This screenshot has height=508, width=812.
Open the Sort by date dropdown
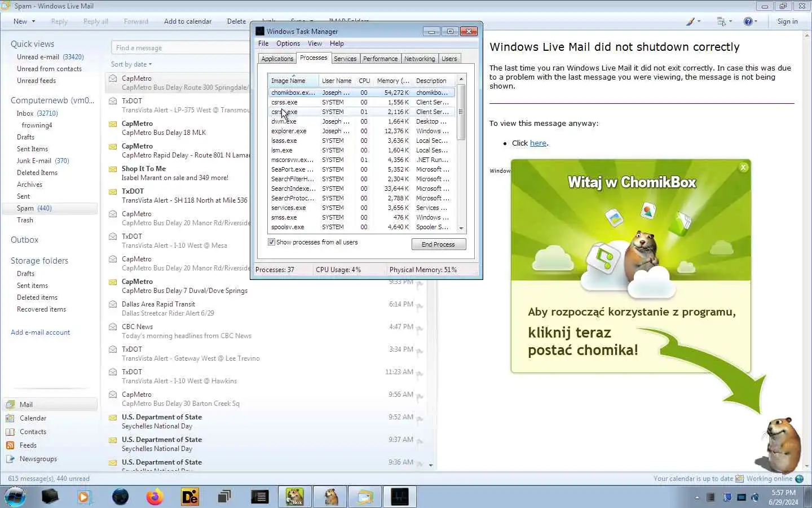131,64
